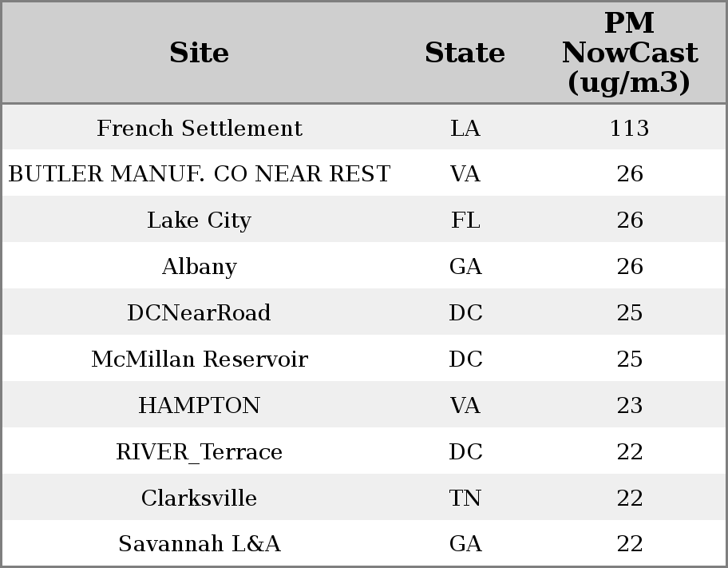
Task: Select the FL state cell
Action: pyautogui.click(x=465, y=220)
